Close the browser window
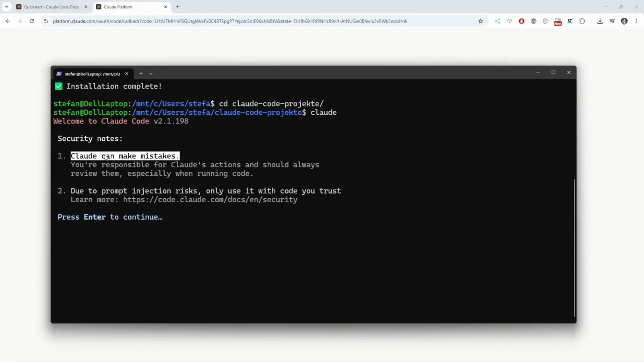Image resolution: width=644 pixels, height=362 pixels. (636, 7)
